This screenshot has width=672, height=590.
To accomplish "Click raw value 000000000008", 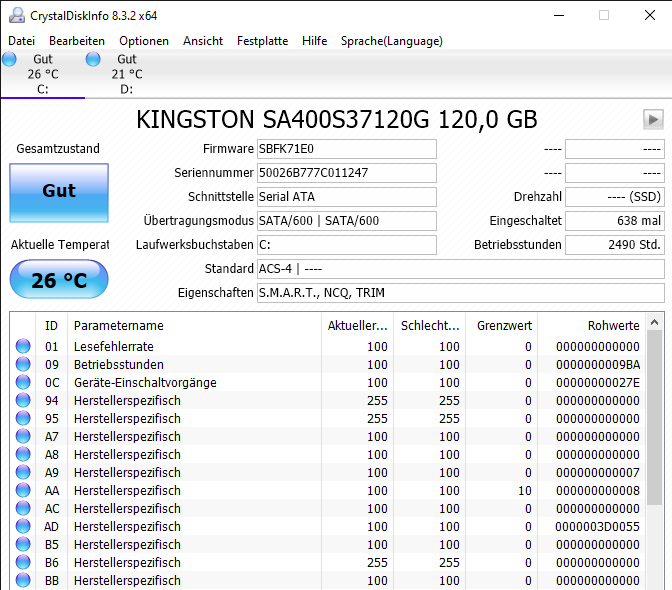I will 598,491.
